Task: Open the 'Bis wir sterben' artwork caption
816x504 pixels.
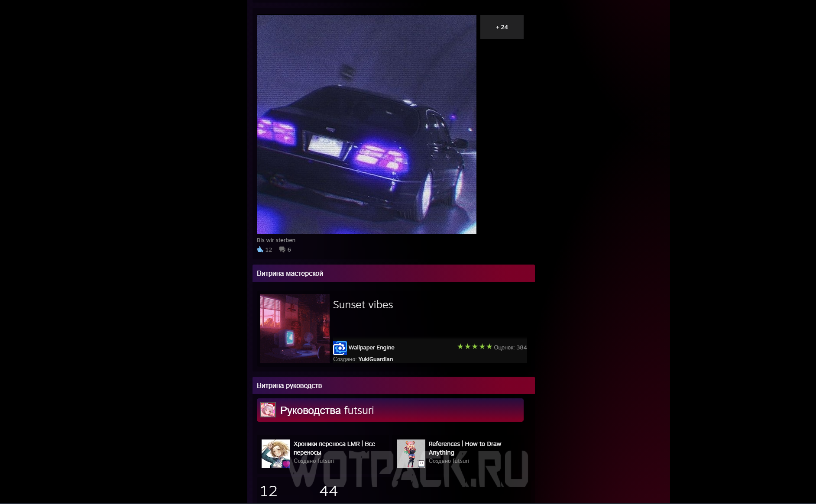Action: point(276,240)
